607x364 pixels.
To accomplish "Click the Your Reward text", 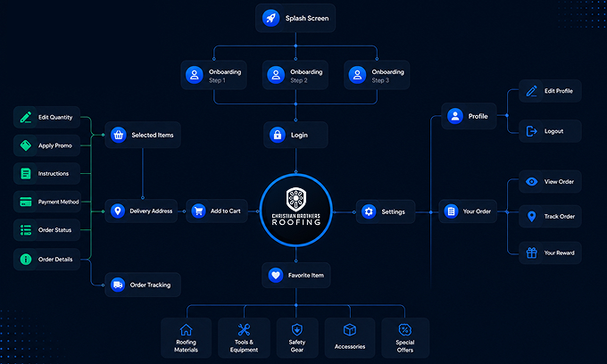I will click(560, 252).
